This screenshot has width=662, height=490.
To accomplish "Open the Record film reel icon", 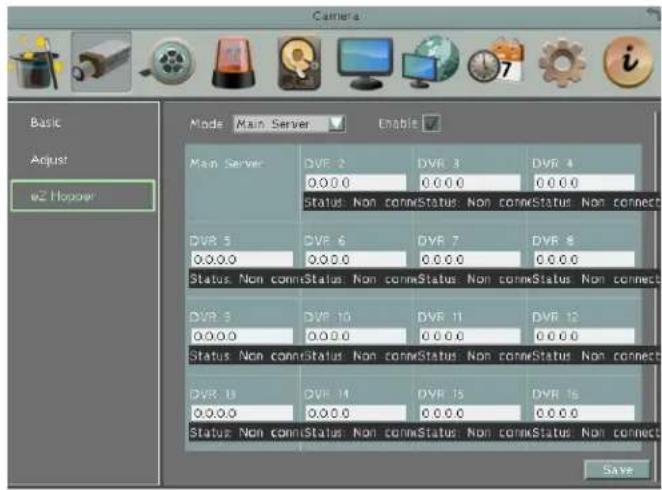I will pos(168,62).
